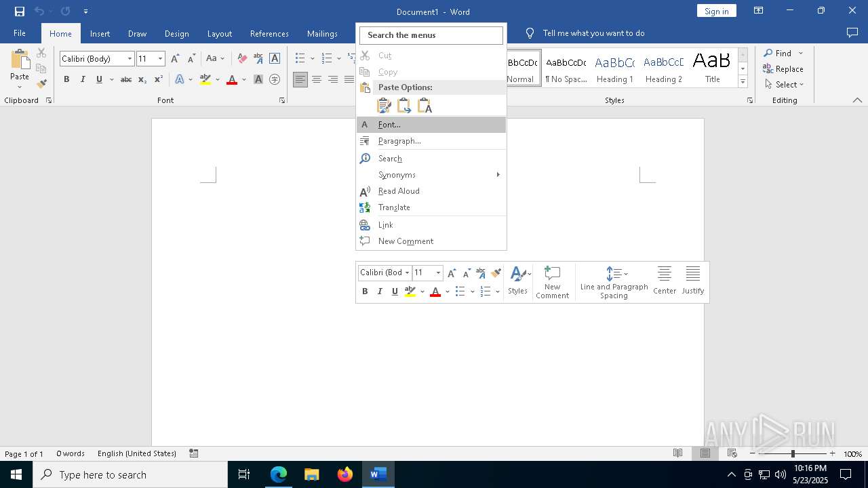This screenshot has height=488, width=868.
Task: Choose Merge Formatting paste option
Action: coord(404,106)
